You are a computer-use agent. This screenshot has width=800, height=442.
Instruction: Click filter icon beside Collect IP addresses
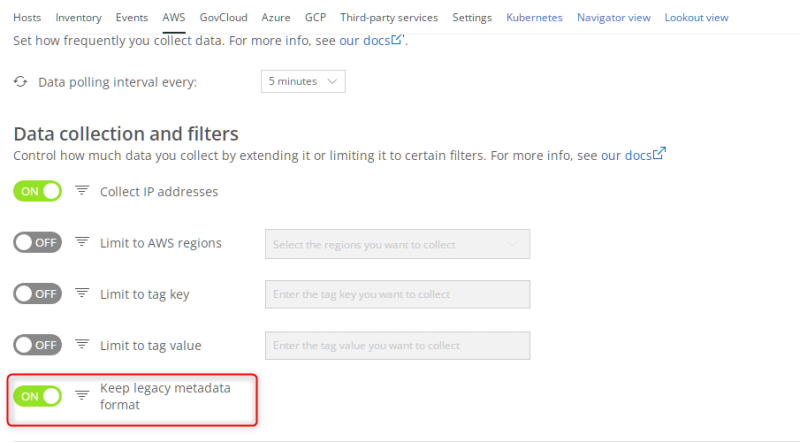pyautogui.click(x=83, y=191)
